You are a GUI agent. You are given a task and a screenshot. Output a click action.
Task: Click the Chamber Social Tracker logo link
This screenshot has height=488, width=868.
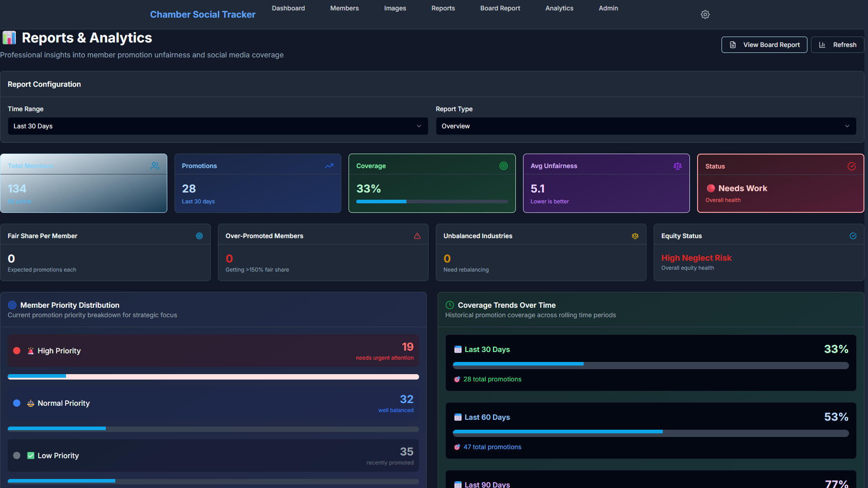coord(203,14)
